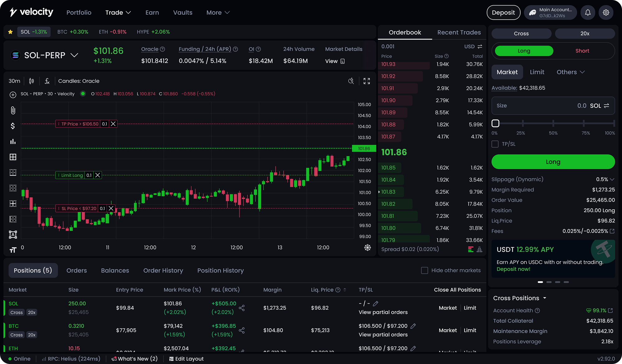Open the settings gear in header
This screenshot has height=364, width=622.
pos(606,12)
